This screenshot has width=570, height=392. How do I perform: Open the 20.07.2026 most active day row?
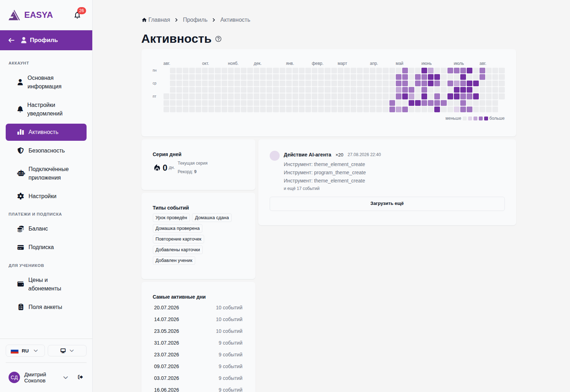tap(198, 308)
